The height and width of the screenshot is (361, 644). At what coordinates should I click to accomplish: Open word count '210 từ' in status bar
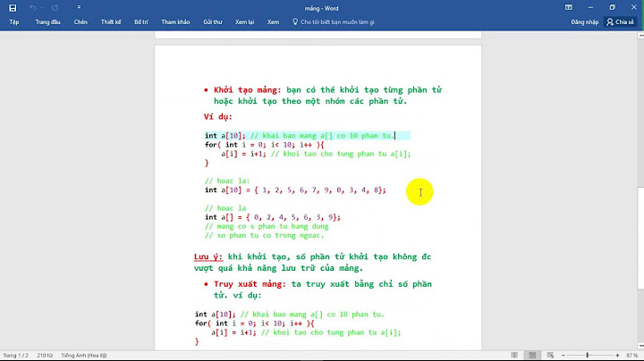point(45,356)
